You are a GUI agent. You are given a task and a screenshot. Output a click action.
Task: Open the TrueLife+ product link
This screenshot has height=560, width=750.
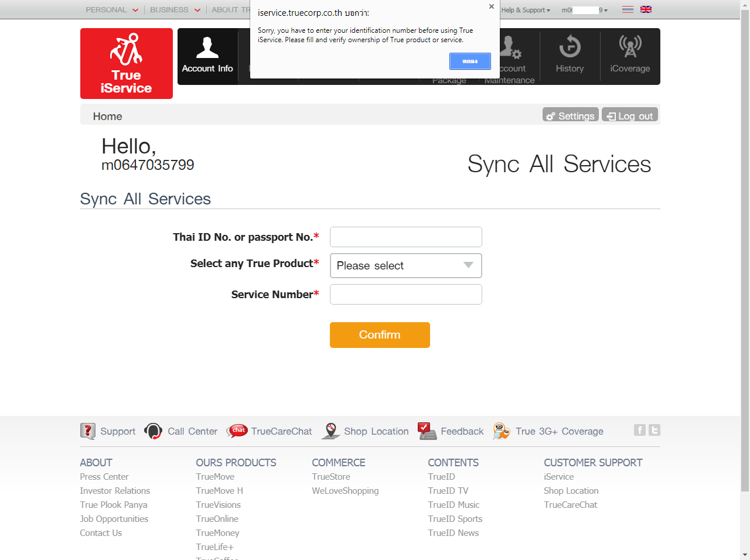coord(215,547)
